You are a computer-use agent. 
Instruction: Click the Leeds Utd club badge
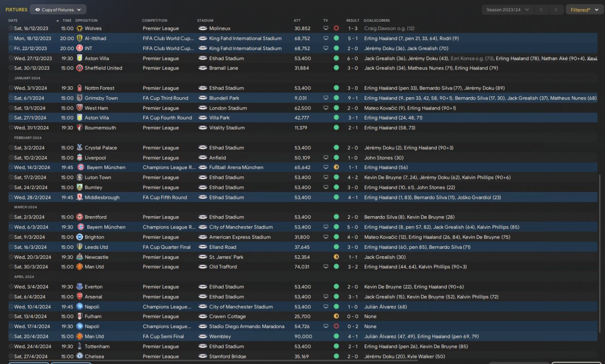coord(79,247)
